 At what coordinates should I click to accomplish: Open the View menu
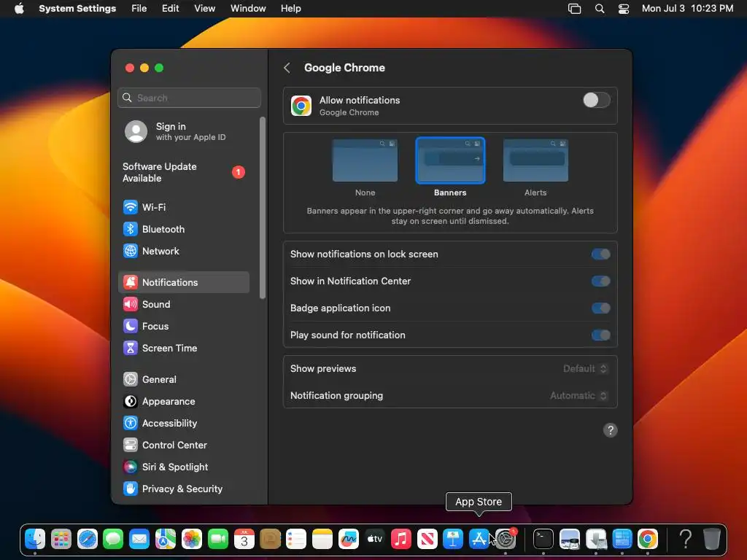pyautogui.click(x=205, y=9)
